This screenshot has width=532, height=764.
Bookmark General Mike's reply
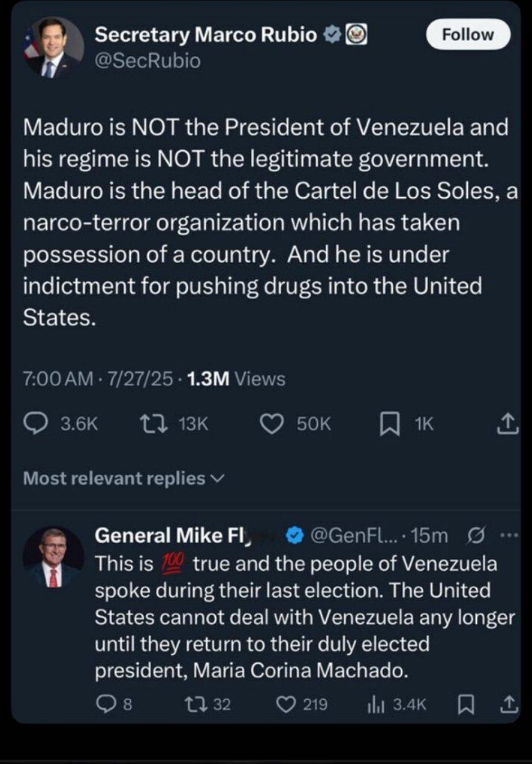(465, 704)
